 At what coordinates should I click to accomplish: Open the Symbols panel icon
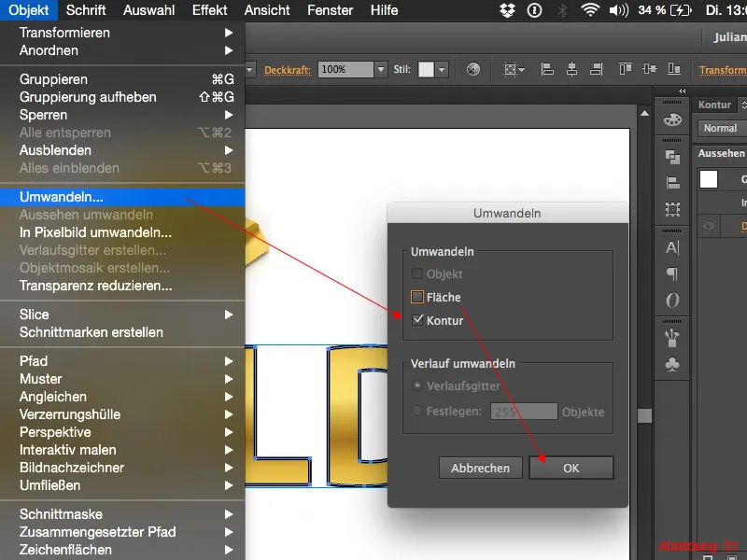(672, 365)
